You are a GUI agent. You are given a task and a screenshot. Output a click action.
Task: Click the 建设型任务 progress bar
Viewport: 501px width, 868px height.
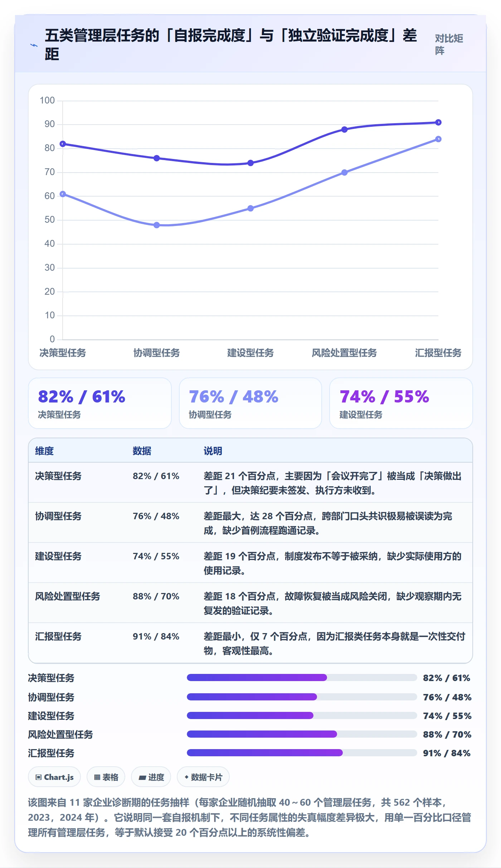302,715
